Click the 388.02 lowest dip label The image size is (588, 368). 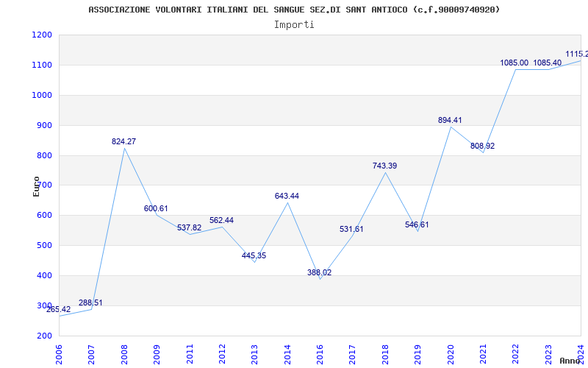[x=320, y=272]
